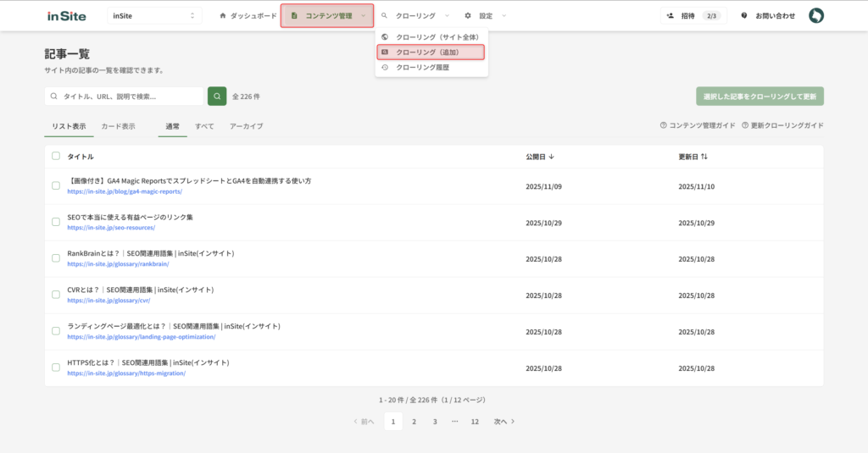The height and width of the screenshot is (453, 868).
Task: Click the inSite logo
Action: (x=66, y=15)
